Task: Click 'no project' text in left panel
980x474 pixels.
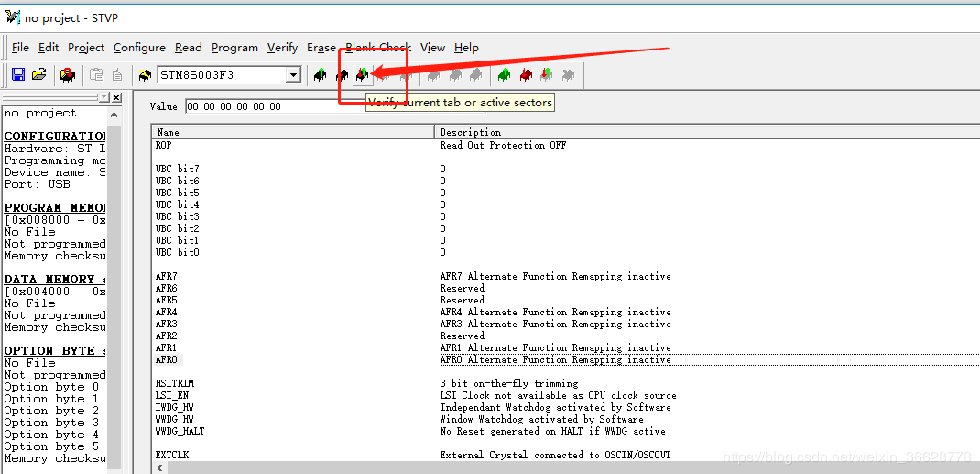Action: point(40,113)
